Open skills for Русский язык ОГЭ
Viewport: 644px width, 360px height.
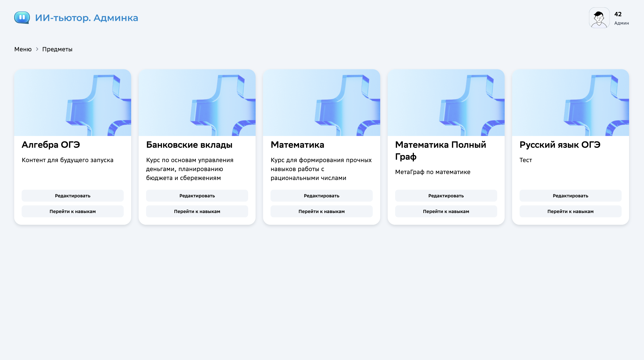click(x=570, y=212)
